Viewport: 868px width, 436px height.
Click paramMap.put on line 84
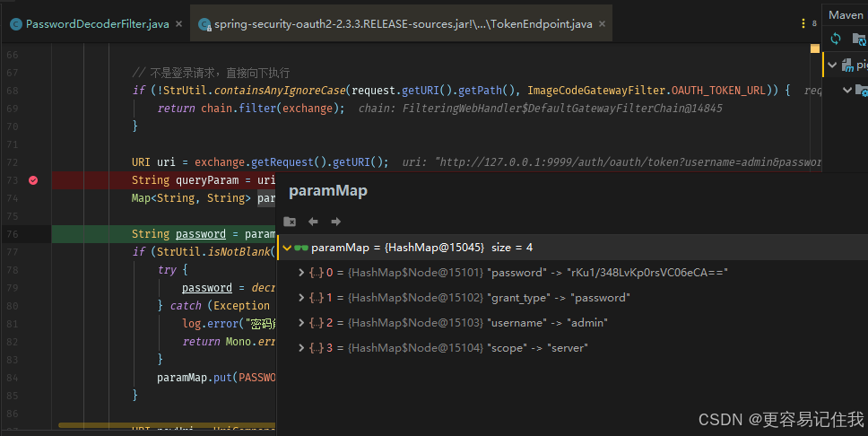(x=195, y=378)
